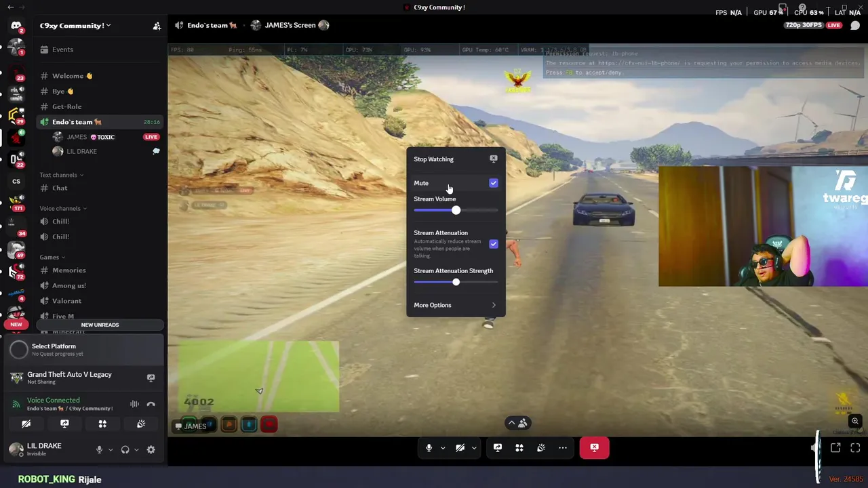Join the Valorant voice channel
Viewport: 868px width, 488px height.
coord(99,301)
